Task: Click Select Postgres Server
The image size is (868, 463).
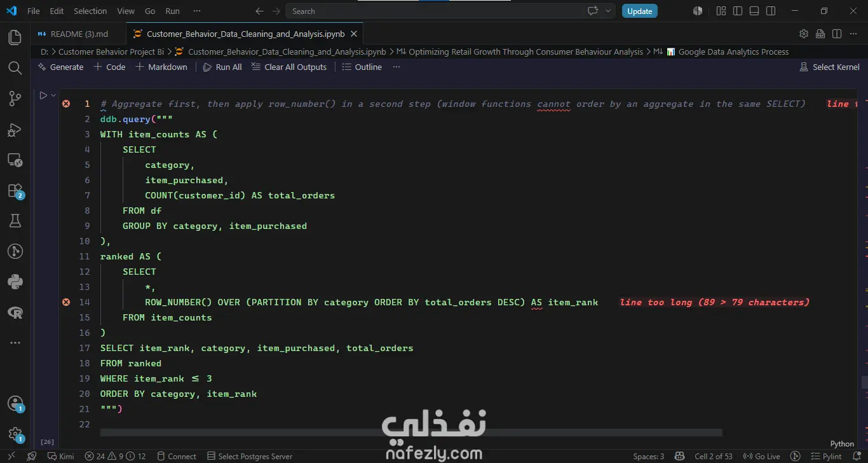Action: [250, 456]
